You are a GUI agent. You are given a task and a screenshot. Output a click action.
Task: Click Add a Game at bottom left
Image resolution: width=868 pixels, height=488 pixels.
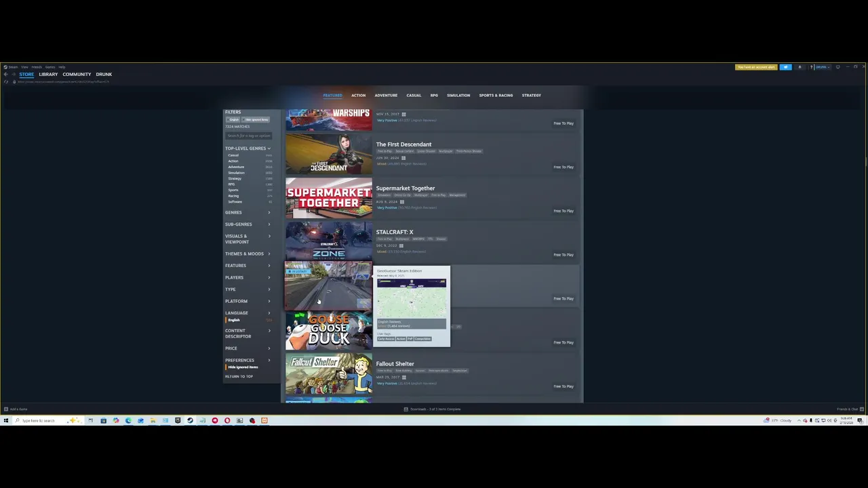[x=16, y=409]
